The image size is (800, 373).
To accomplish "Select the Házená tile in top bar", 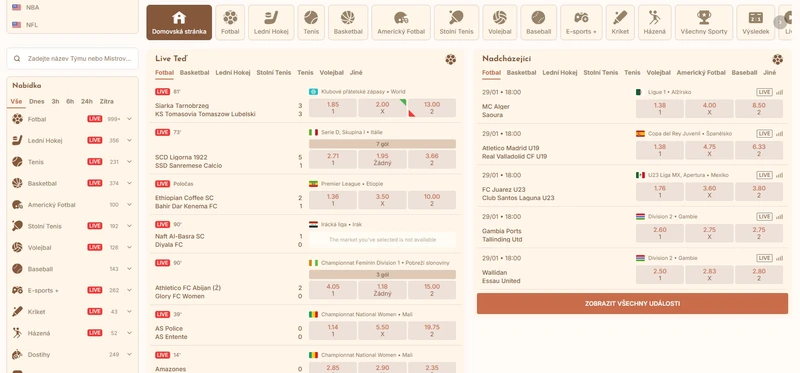I will 655,22.
